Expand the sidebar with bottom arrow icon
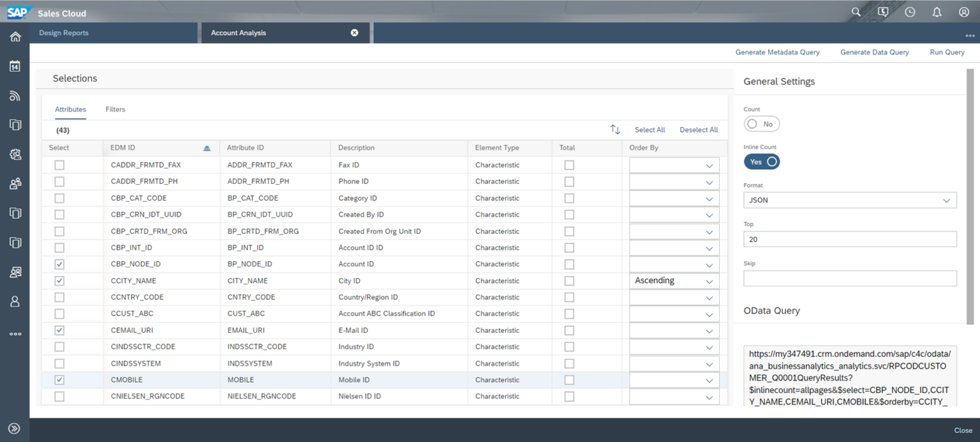The height and width of the screenshot is (442, 980). tap(15, 429)
